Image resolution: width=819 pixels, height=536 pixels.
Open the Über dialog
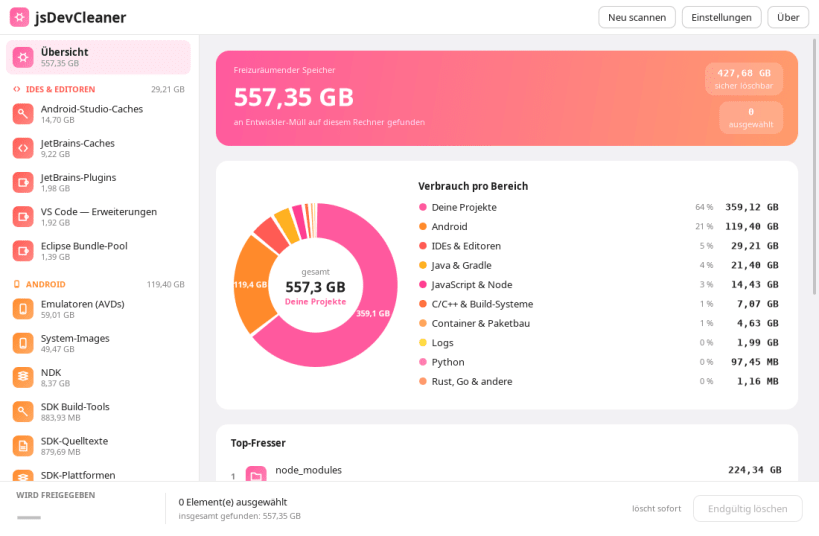(x=788, y=17)
